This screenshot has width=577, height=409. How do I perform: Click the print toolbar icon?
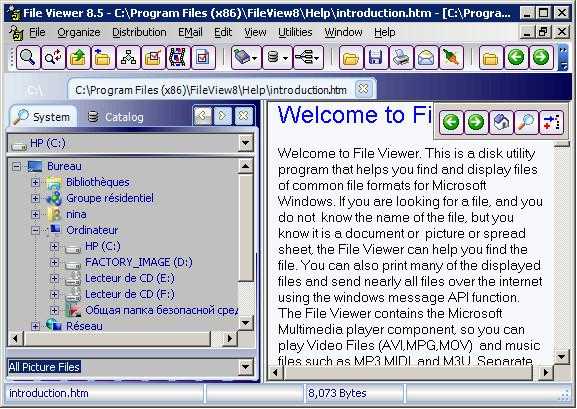401,57
